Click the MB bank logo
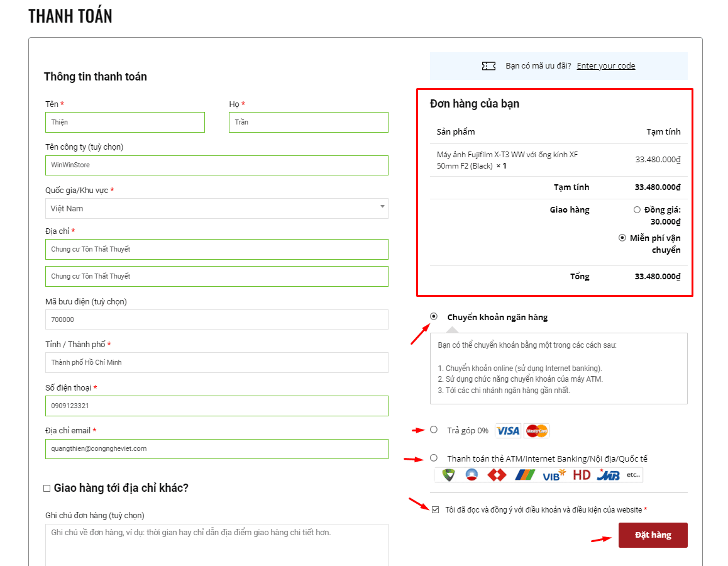 (608, 475)
